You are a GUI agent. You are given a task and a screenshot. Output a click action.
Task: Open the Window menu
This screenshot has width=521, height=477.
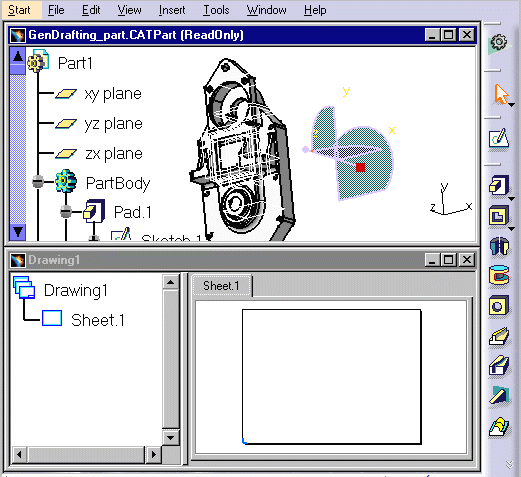pos(266,10)
